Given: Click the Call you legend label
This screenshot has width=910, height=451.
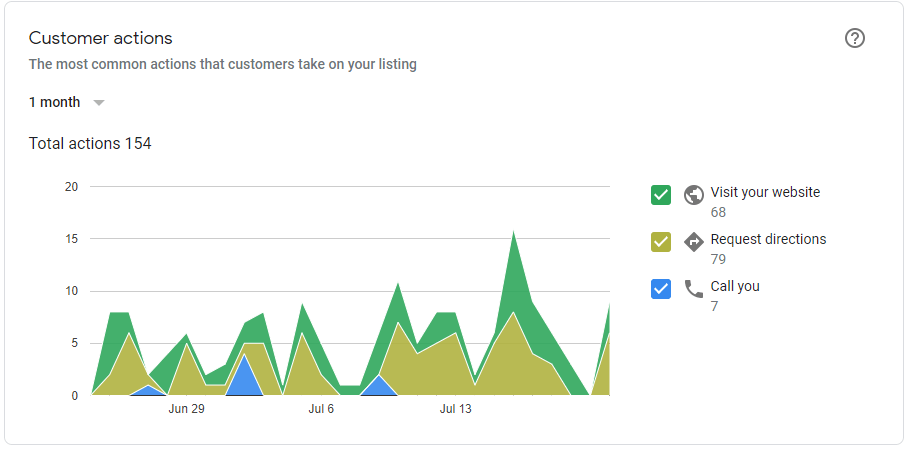Looking at the screenshot, I should pyautogui.click(x=735, y=286).
